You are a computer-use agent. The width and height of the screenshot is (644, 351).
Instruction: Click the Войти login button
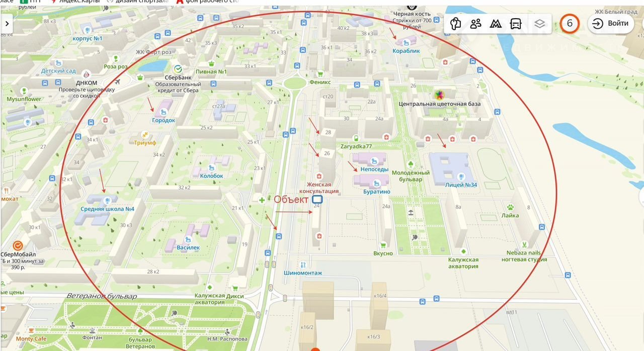pos(611,24)
